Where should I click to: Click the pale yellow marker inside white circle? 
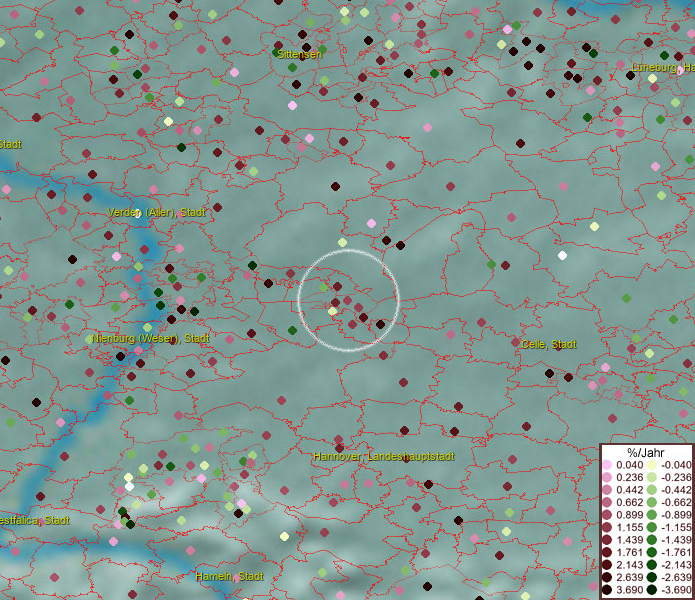coord(332,311)
